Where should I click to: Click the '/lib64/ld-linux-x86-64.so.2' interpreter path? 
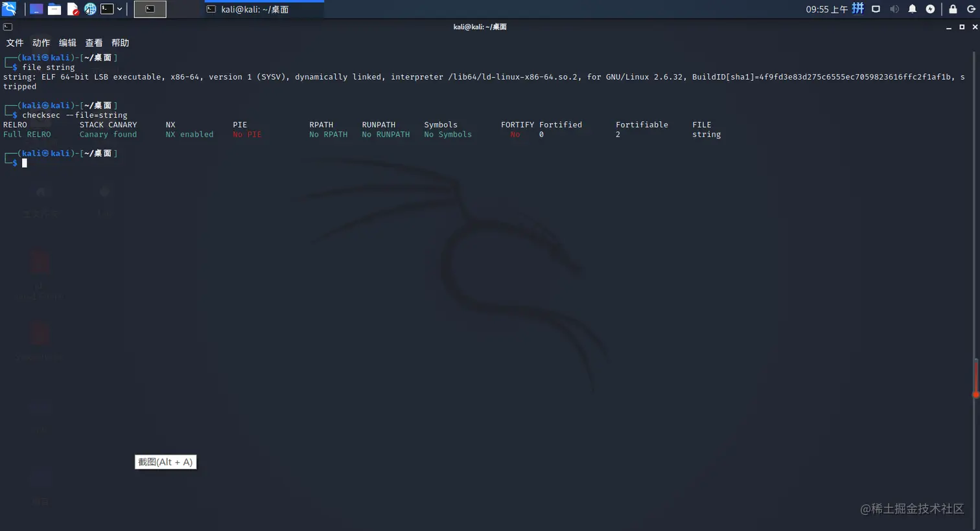pos(512,77)
